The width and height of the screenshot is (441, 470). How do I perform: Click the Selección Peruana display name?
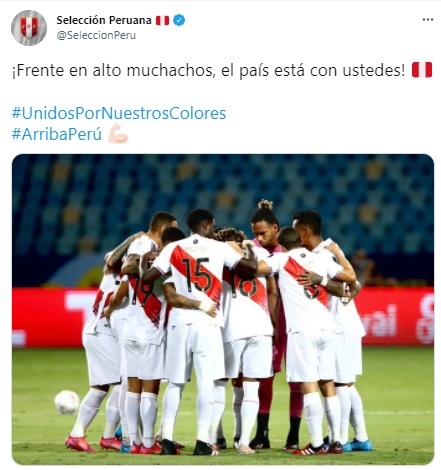tap(104, 20)
